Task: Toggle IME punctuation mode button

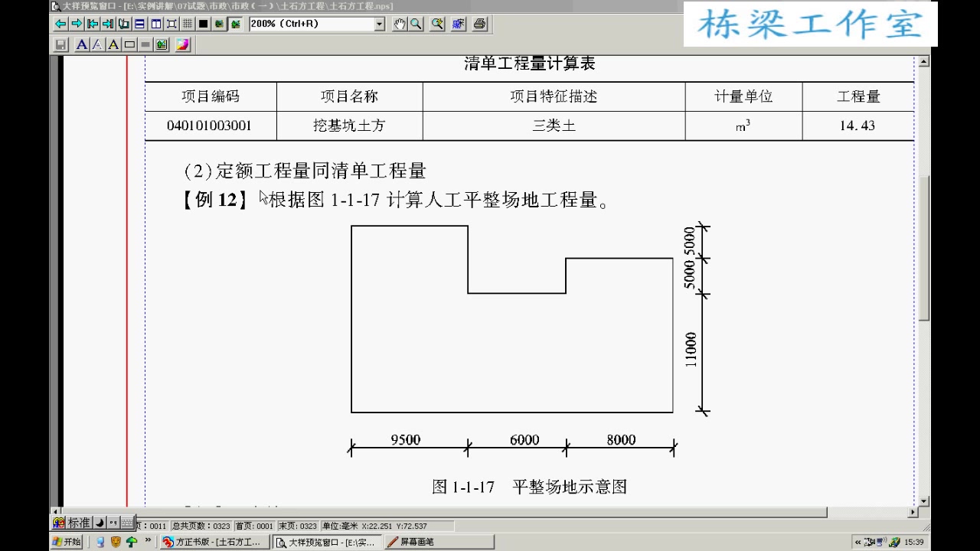Action: pyautogui.click(x=113, y=523)
